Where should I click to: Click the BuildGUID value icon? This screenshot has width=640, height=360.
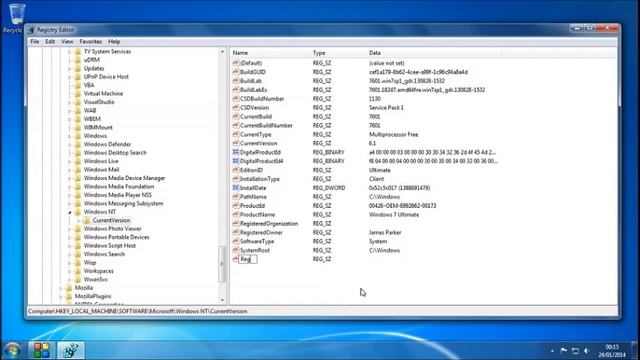236,72
